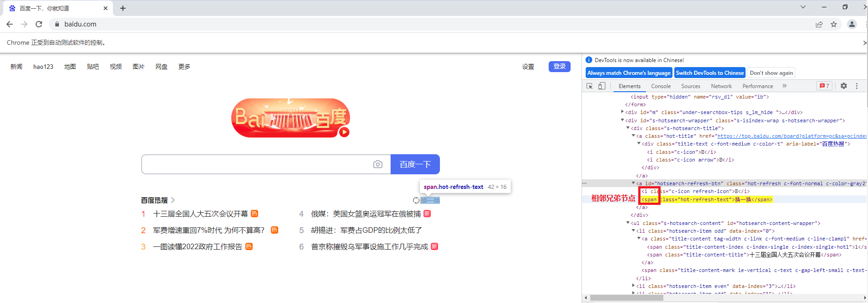
Task: Open the 视频 navigation link
Action: 116,67
